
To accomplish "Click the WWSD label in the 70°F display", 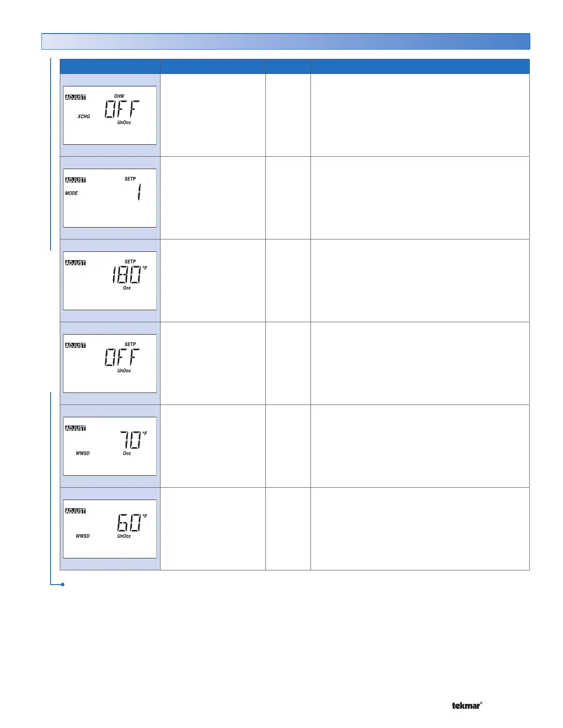I will pos(83,454).
